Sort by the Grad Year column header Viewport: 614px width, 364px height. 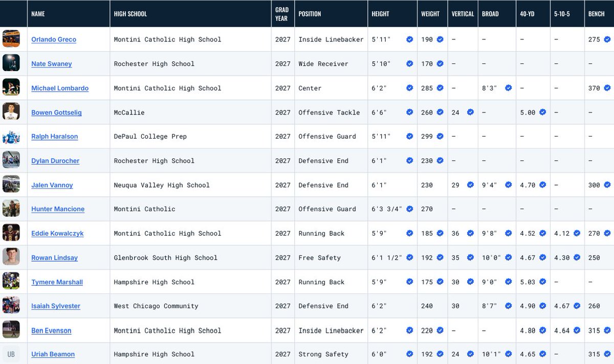(x=282, y=14)
